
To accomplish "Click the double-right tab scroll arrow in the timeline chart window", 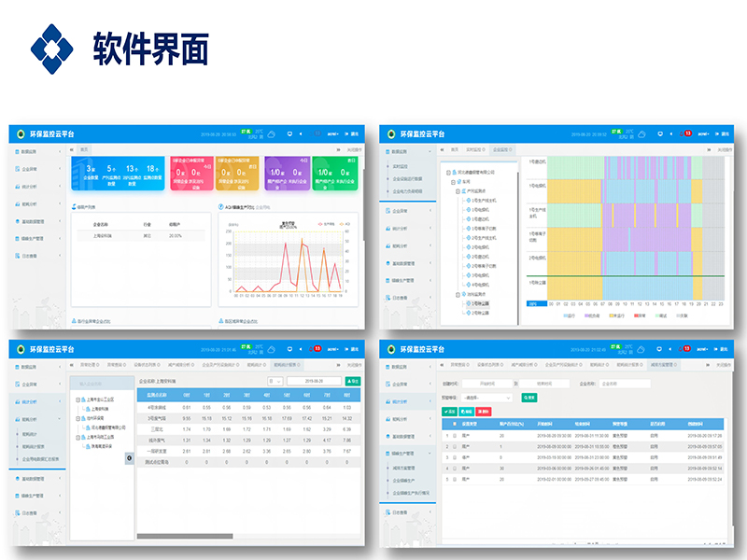I will 710,150.
